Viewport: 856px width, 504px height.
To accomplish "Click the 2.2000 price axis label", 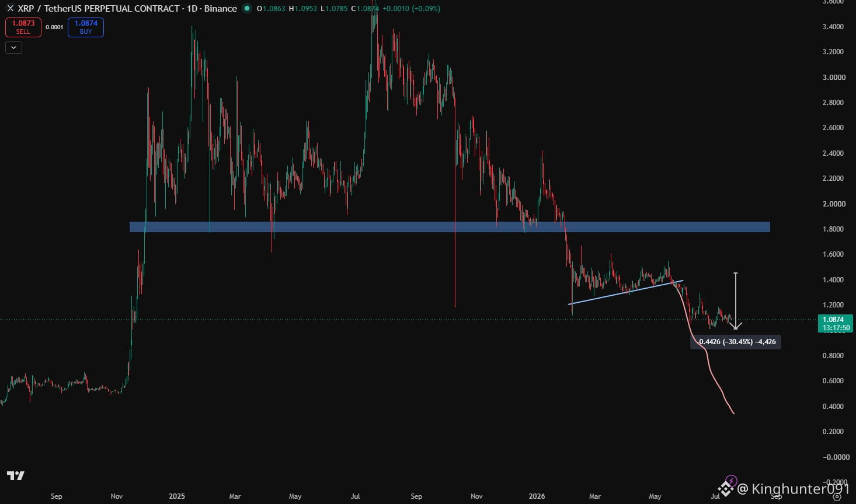I will 833,178.
